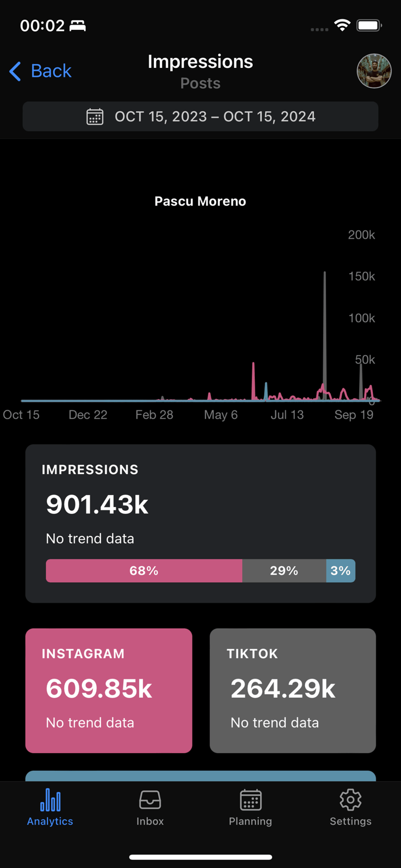Tap the tallest gray spike in chart
Screen dimensions: 401x868
point(325,334)
